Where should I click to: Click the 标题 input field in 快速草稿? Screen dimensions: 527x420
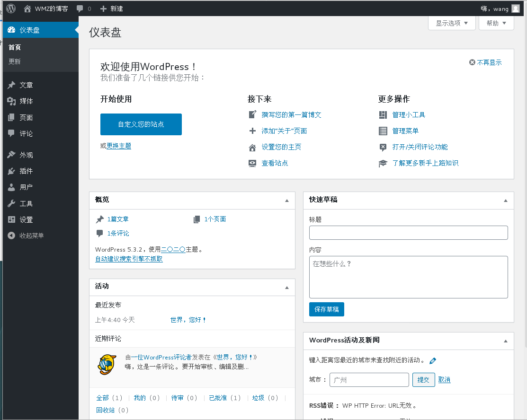(x=408, y=232)
